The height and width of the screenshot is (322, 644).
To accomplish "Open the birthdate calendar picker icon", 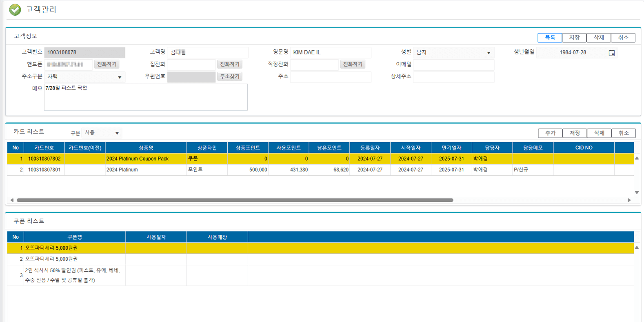I will click(611, 53).
